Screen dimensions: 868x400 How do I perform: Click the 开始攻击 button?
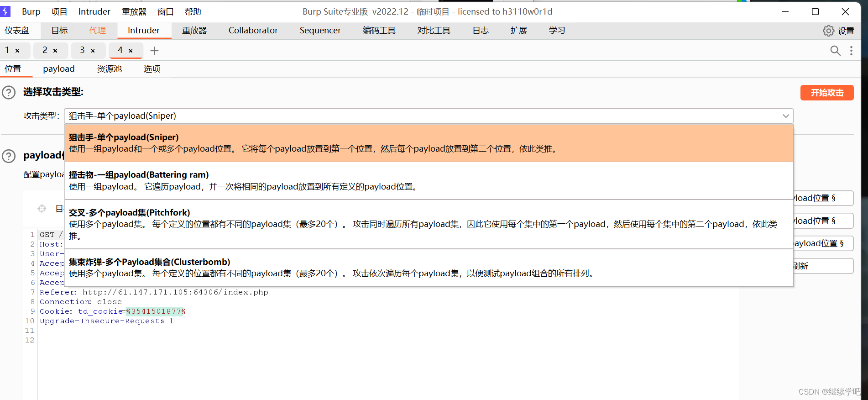point(827,93)
